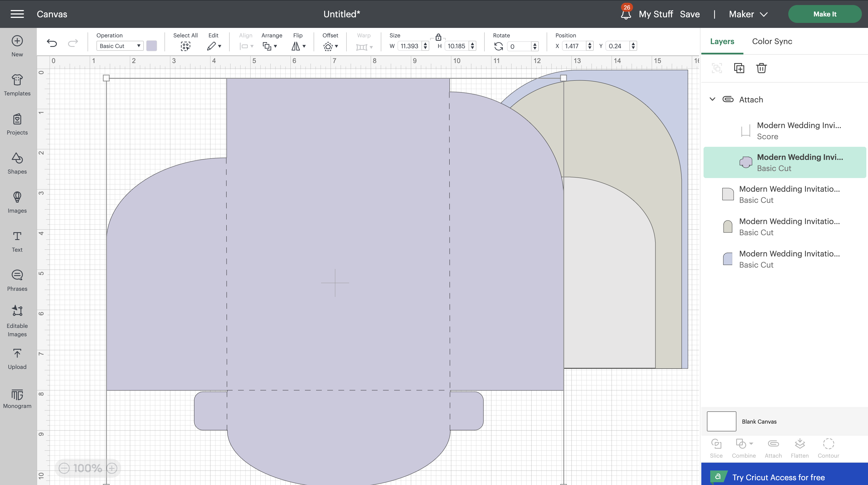Delete selected layer with trash icon

pos(761,68)
